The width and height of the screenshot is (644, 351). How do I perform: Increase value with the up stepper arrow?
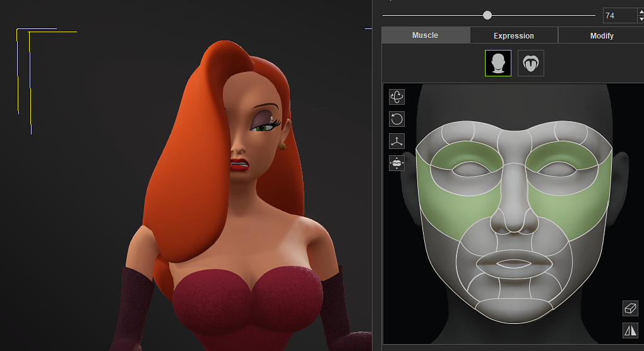tap(641, 12)
